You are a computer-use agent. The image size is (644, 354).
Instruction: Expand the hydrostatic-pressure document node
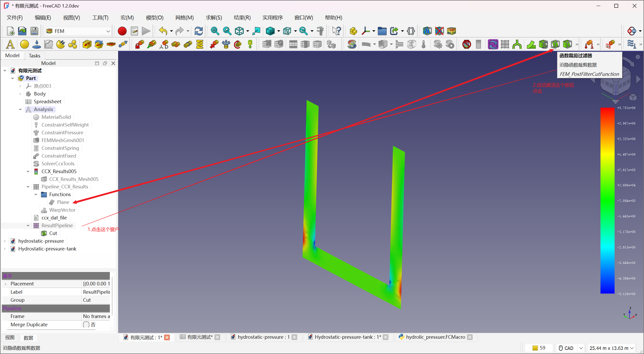tap(5, 241)
